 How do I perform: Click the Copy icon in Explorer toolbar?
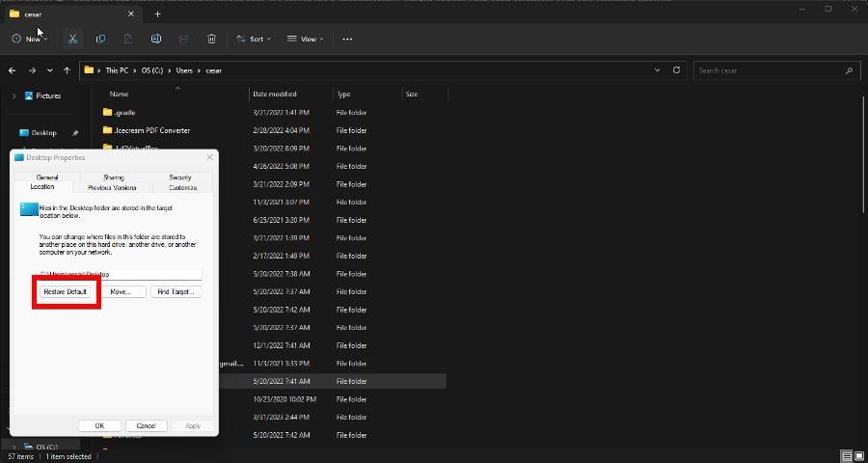coord(100,39)
